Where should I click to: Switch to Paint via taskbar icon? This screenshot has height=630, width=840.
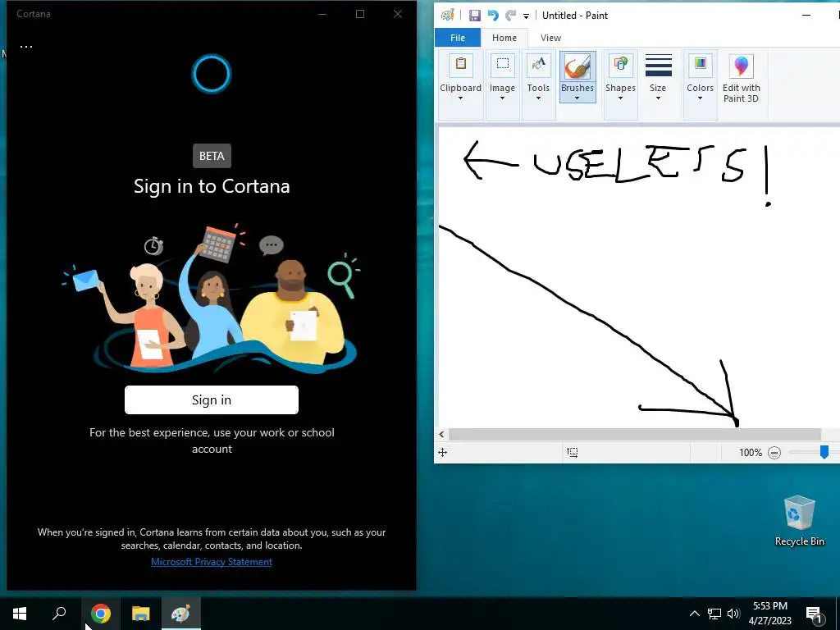click(180, 614)
